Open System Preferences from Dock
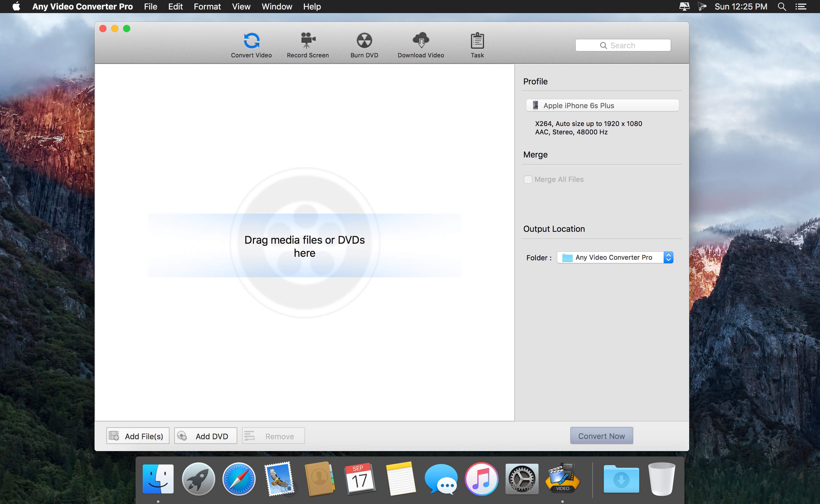 [522, 479]
